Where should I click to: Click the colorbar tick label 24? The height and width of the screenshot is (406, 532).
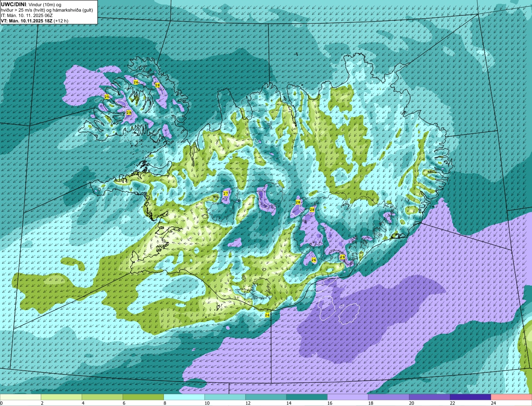493,403
